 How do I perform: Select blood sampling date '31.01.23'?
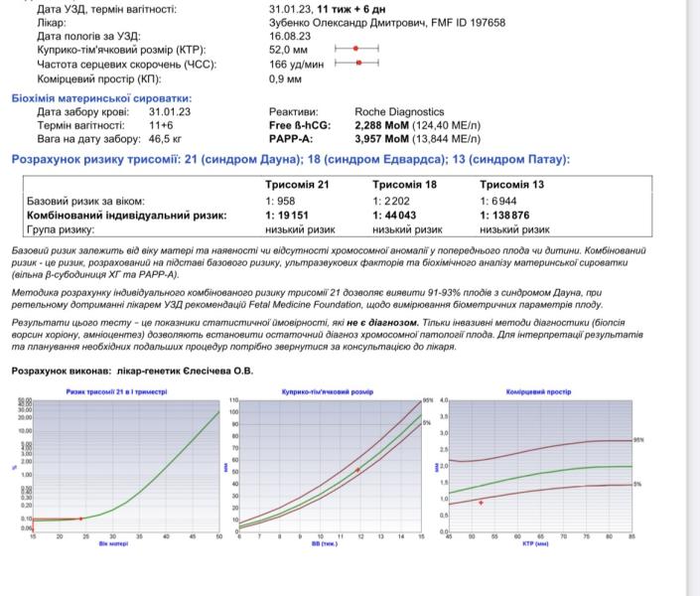[170, 111]
